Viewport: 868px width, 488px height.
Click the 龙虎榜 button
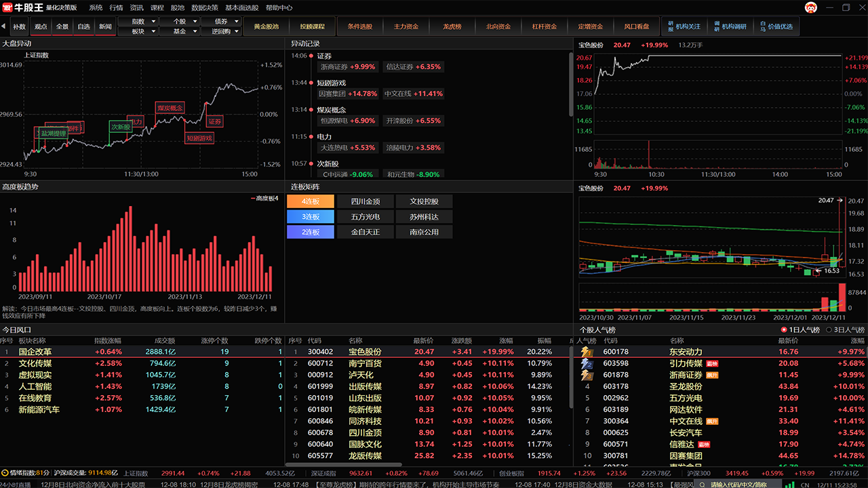[452, 26]
